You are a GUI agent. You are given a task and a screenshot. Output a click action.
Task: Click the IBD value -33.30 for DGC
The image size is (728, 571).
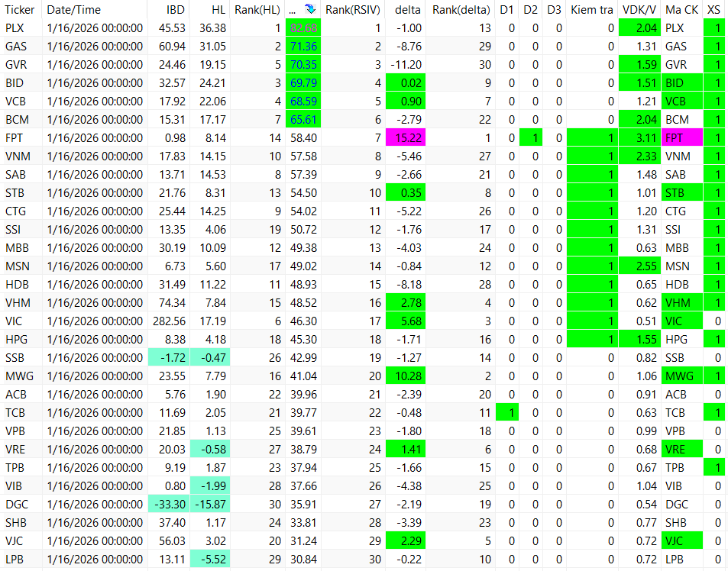click(x=169, y=505)
